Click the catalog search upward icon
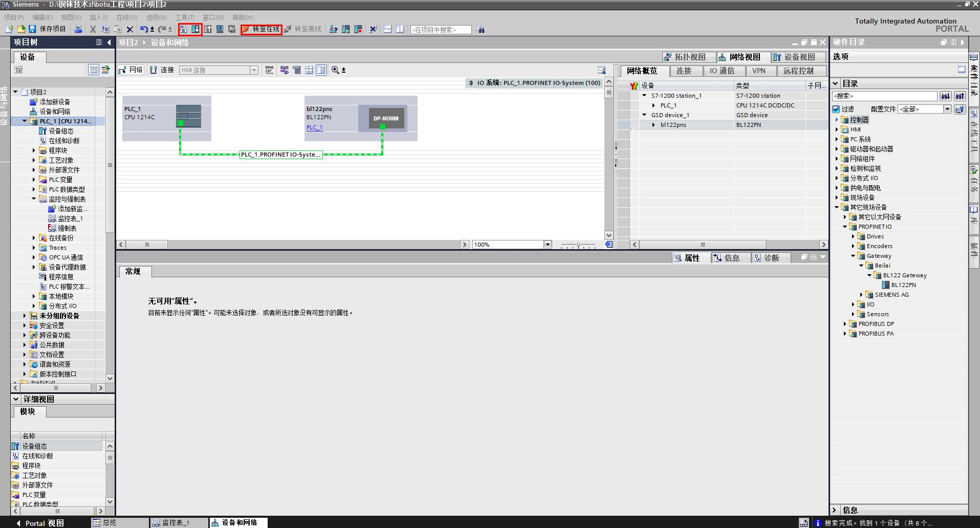Viewport: 980px width, 528px height. tap(960, 96)
